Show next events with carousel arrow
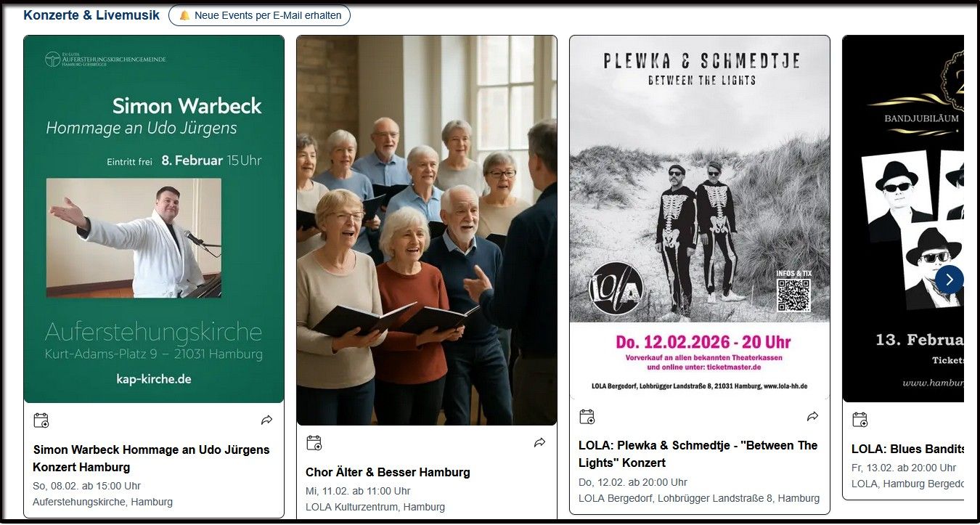The width and height of the screenshot is (980, 525). [949, 280]
